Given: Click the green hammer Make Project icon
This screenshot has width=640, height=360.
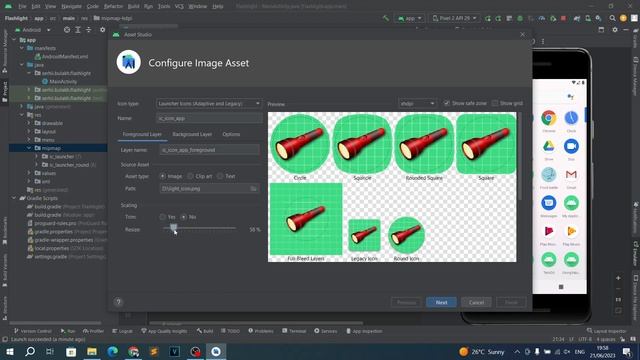Looking at the screenshot, I should (x=386, y=18).
